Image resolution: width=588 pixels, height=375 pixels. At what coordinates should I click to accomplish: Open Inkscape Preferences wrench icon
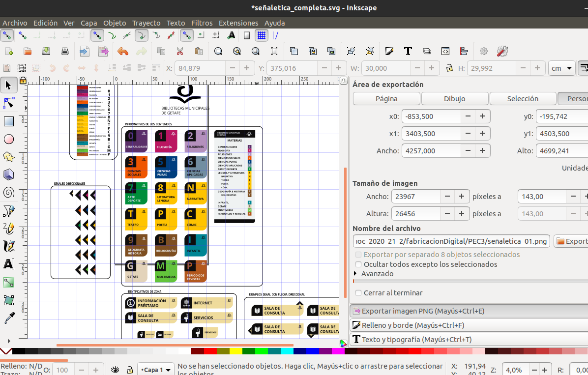502,51
